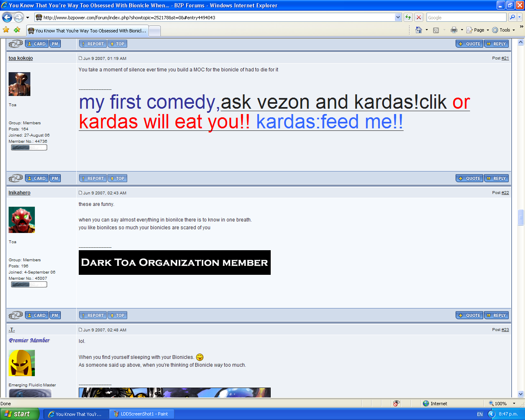Screen dimensions: 525x420
Task: Expand the Print button dropdown arrow
Action: coord(462,30)
